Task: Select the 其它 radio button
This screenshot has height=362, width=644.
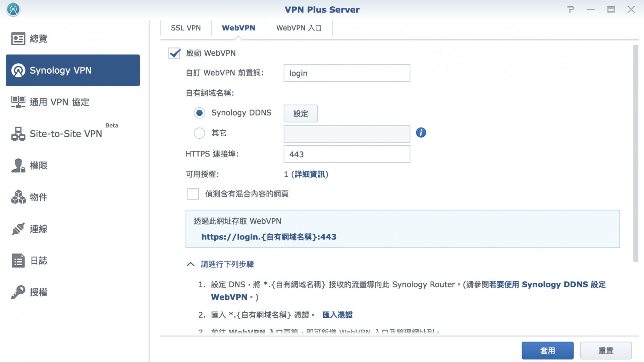Action: tap(199, 133)
